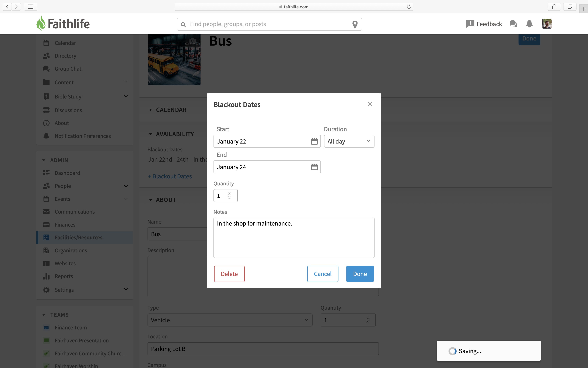The height and width of the screenshot is (368, 588).
Task: Cancel the Blackout Dates dialog
Action: click(322, 274)
